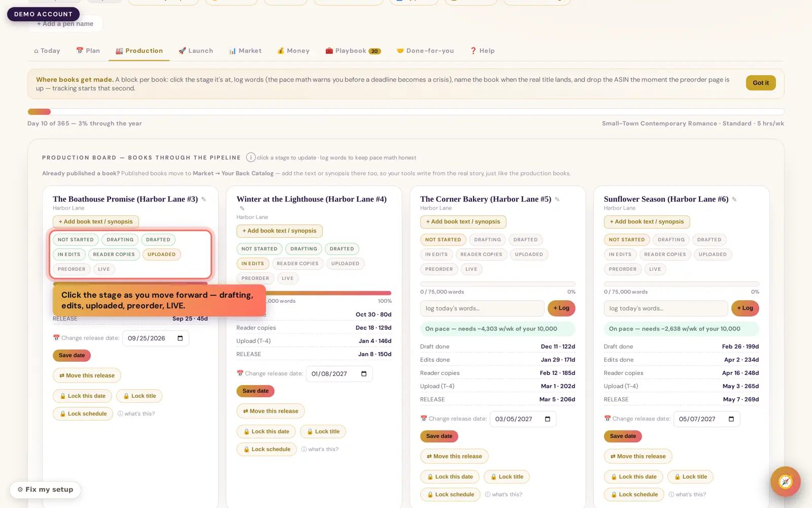Edit title pencil icon for Winter at the Lighthouse

pyautogui.click(x=242, y=208)
